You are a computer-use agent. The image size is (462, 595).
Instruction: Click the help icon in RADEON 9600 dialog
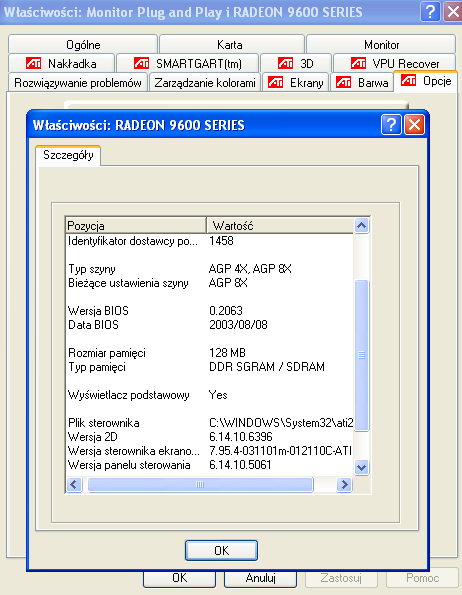391,124
